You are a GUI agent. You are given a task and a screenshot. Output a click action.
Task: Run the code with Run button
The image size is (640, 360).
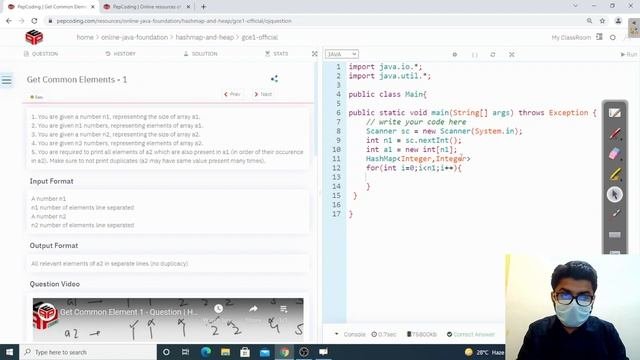(x=629, y=54)
